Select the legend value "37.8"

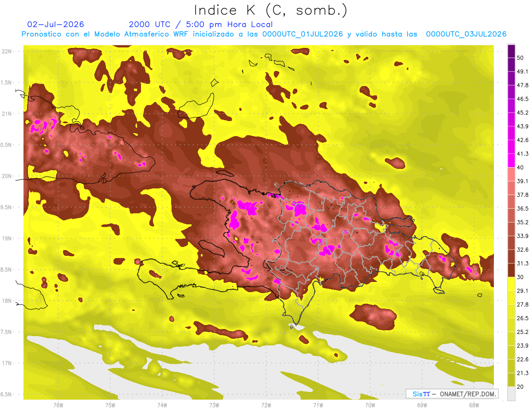pos(523,195)
